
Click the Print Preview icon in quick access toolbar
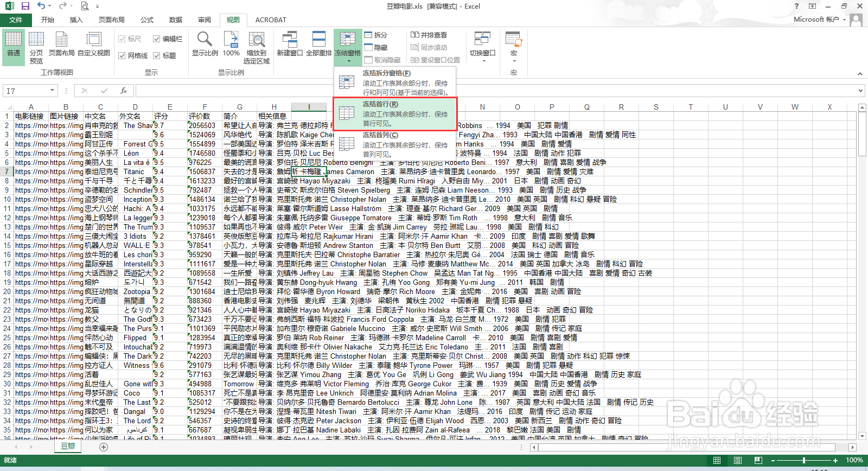pyautogui.click(x=85, y=6)
